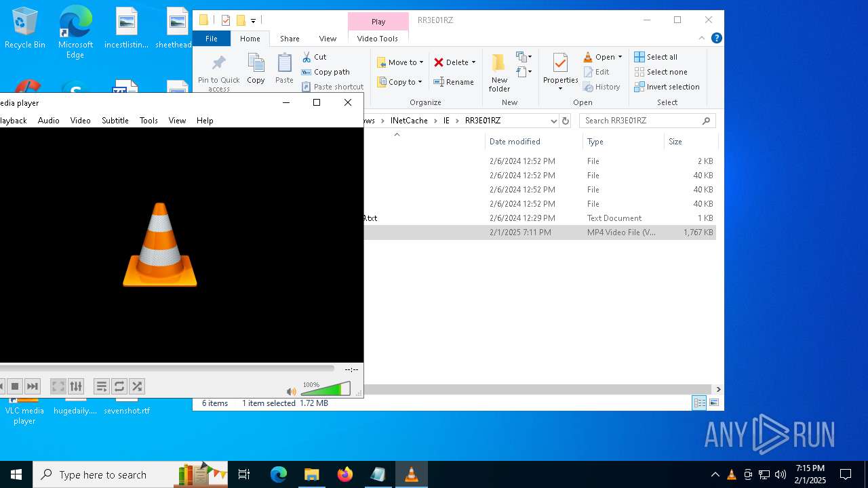Open the Video Tools ribbon tab
Screen dimensions: 868x488
pyautogui.click(x=378, y=39)
